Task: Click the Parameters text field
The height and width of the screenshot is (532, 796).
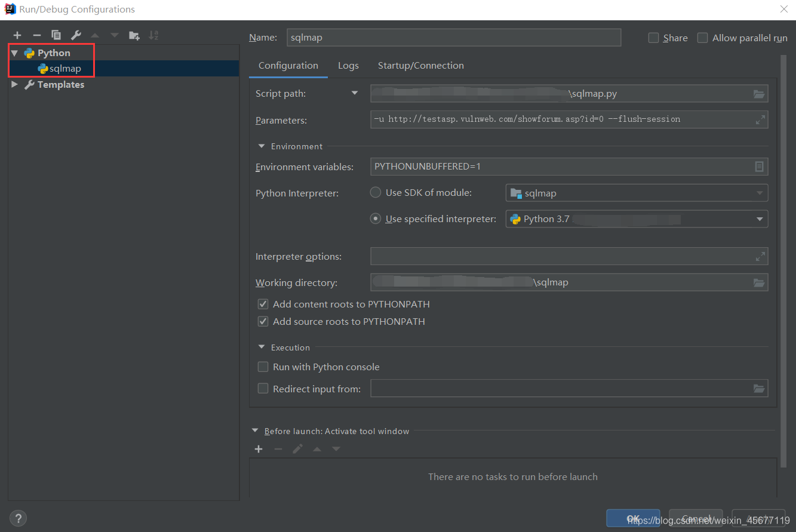Action: (x=569, y=119)
